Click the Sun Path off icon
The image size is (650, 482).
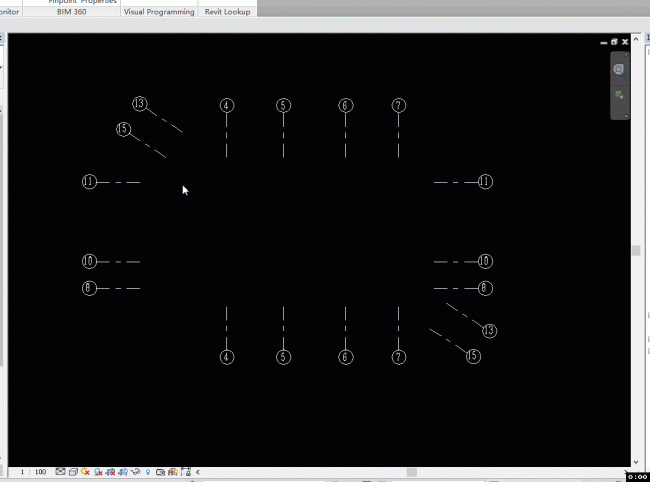coord(85,471)
